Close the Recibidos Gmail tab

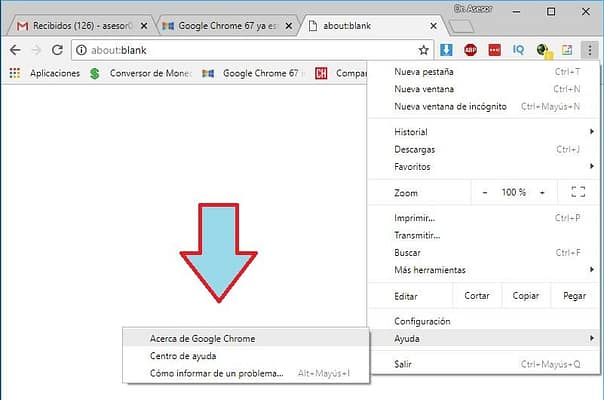coord(144,26)
